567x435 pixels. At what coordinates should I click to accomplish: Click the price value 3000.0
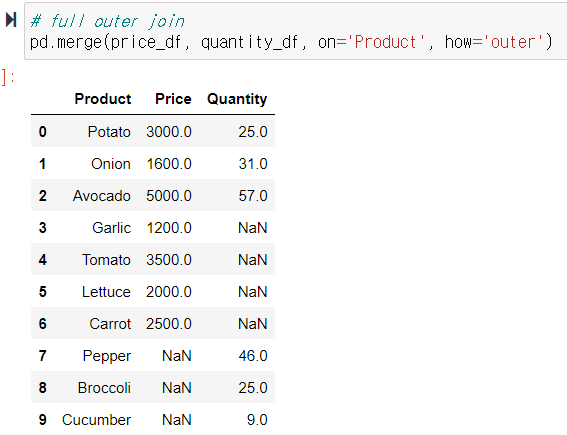click(x=169, y=132)
